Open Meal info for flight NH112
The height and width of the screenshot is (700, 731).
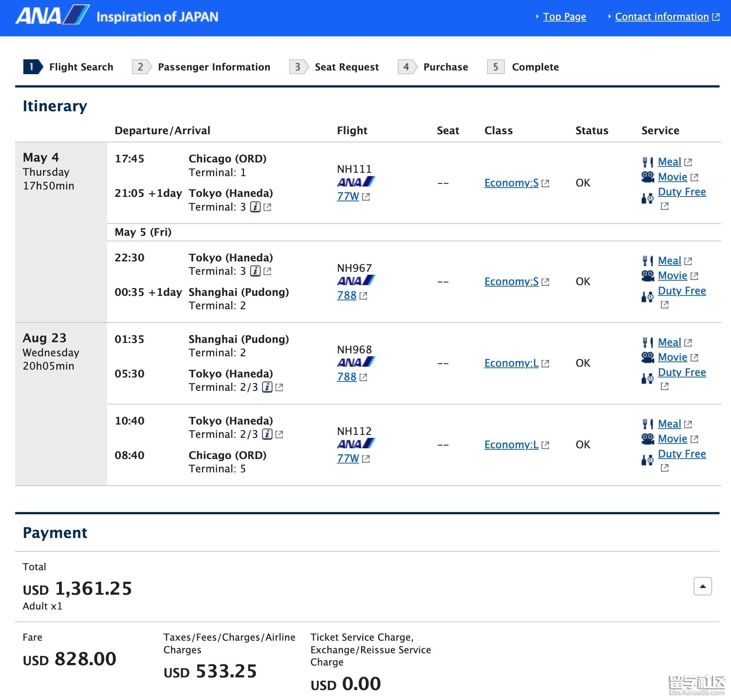tap(669, 424)
